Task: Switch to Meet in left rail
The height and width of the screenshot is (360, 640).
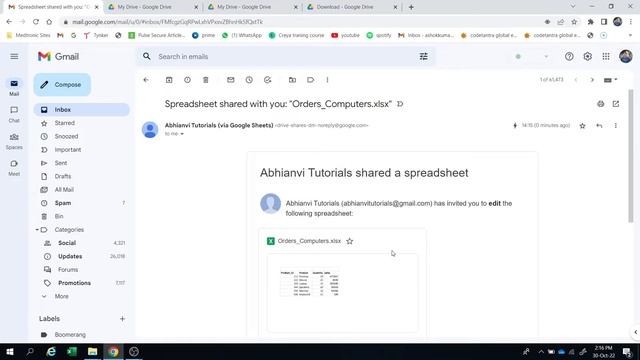Action: 14,168
